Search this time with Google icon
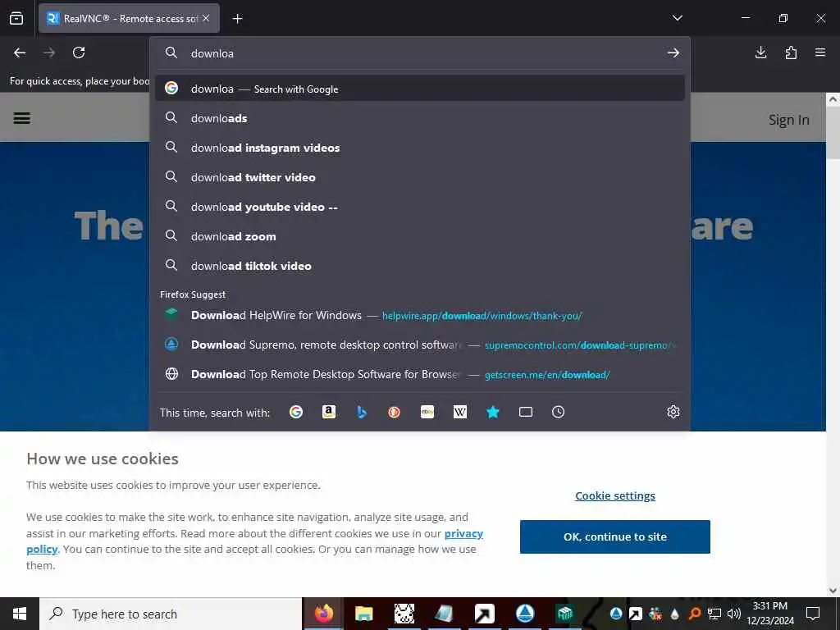The width and height of the screenshot is (840, 630). pyautogui.click(x=295, y=412)
